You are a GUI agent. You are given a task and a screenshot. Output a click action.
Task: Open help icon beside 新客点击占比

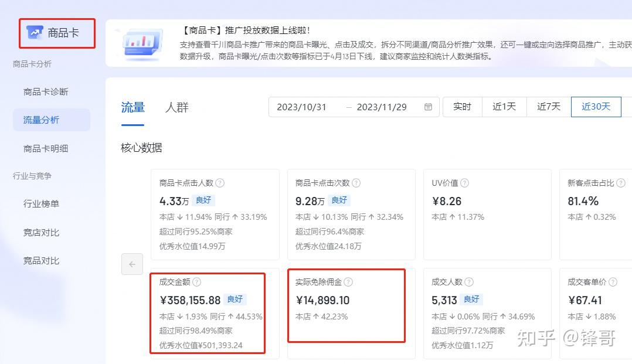click(621, 183)
